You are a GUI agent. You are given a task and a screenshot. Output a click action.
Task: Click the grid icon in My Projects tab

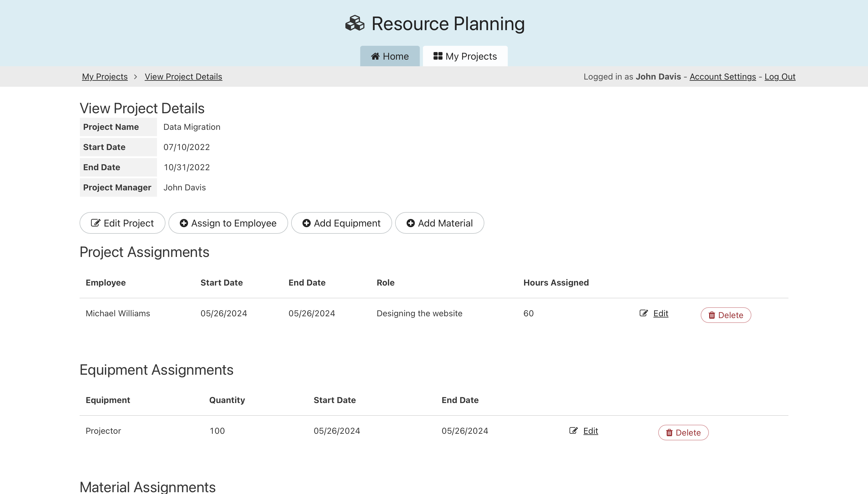pyautogui.click(x=438, y=56)
